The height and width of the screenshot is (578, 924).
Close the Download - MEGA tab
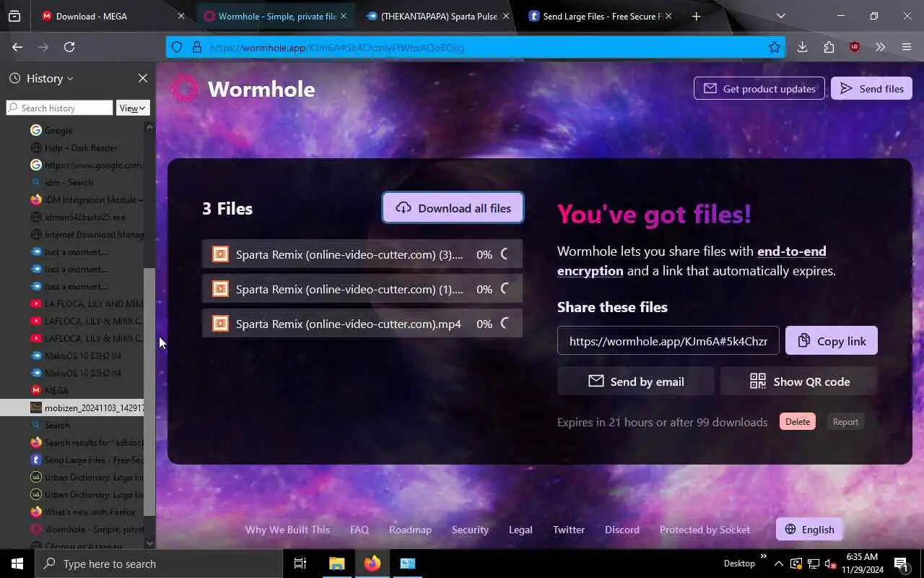click(x=181, y=16)
